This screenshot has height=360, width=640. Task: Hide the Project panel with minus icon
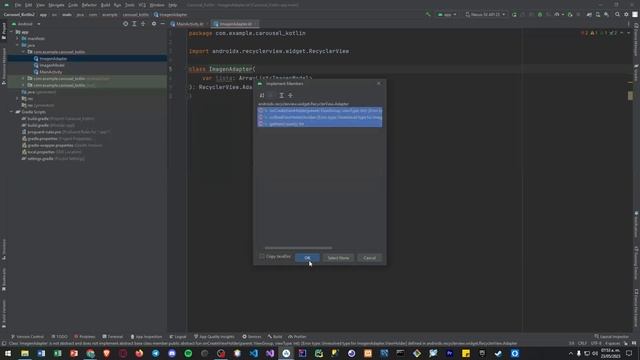pyautogui.click(x=162, y=24)
